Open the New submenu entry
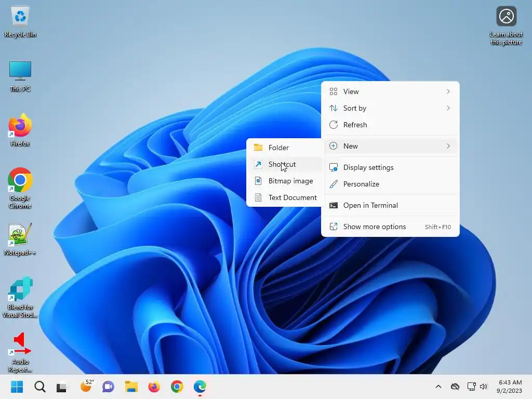532x399 pixels. tap(390, 146)
